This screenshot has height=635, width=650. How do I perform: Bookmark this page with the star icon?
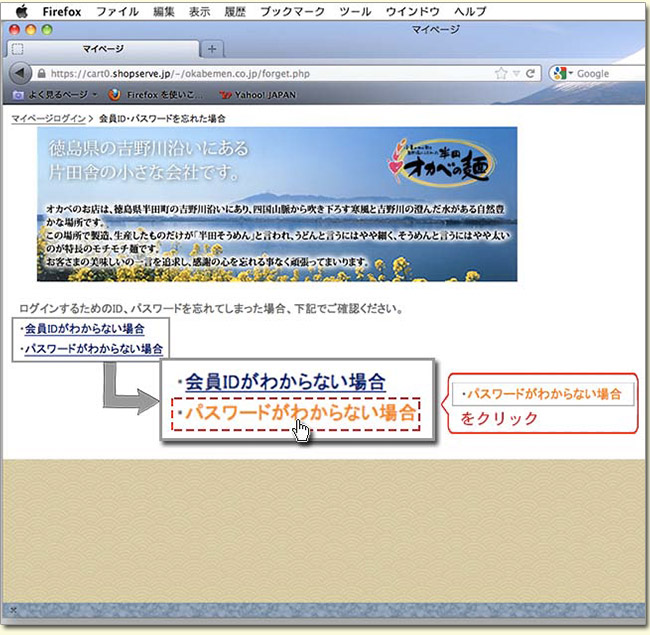pyautogui.click(x=500, y=74)
